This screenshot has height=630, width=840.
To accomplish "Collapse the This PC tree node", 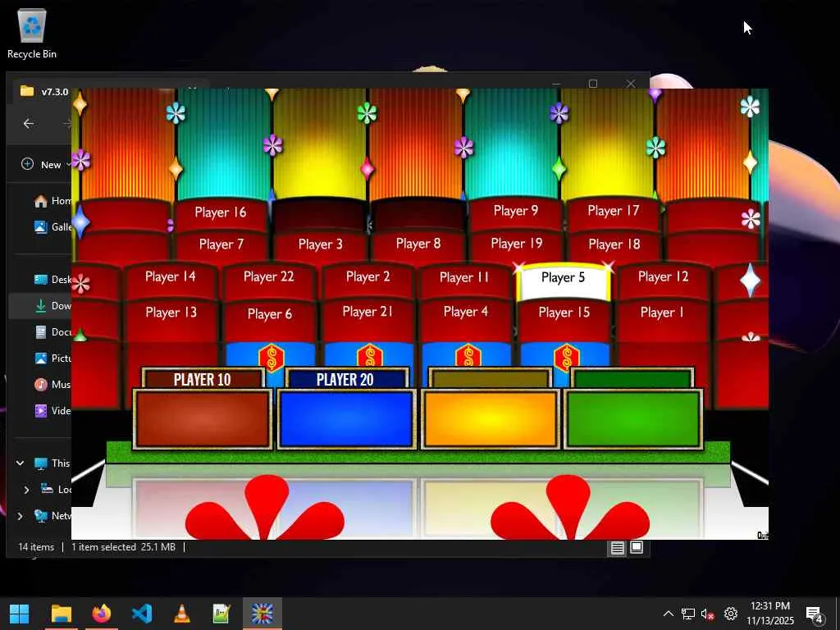I will [21, 463].
